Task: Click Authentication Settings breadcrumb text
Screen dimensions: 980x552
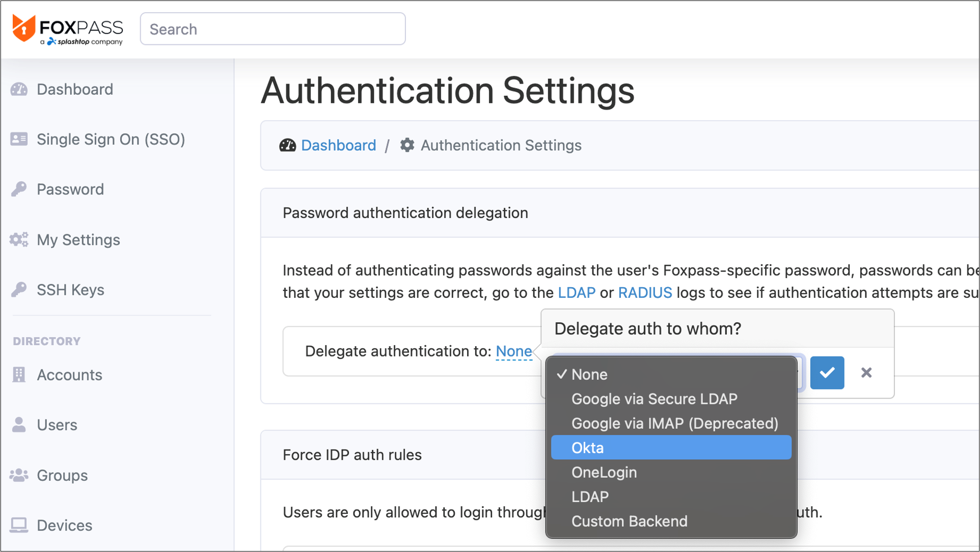Action: coord(501,145)
